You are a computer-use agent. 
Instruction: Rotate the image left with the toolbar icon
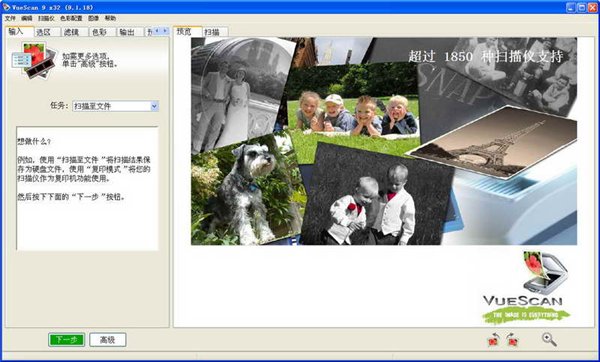point(494,339)
